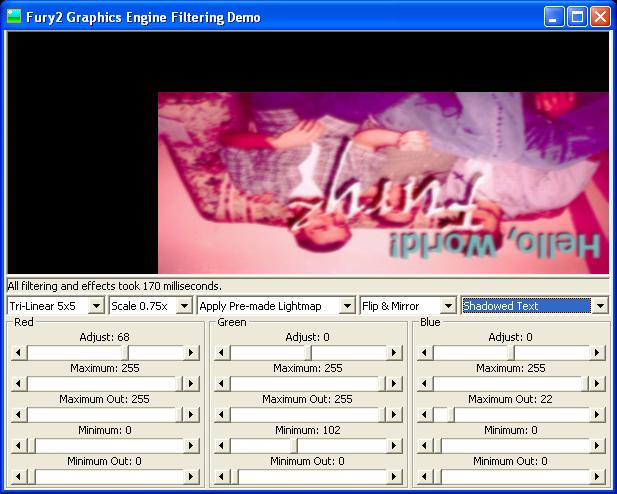Click the Blue Minimum right arrow button

(x=597, y=446)
